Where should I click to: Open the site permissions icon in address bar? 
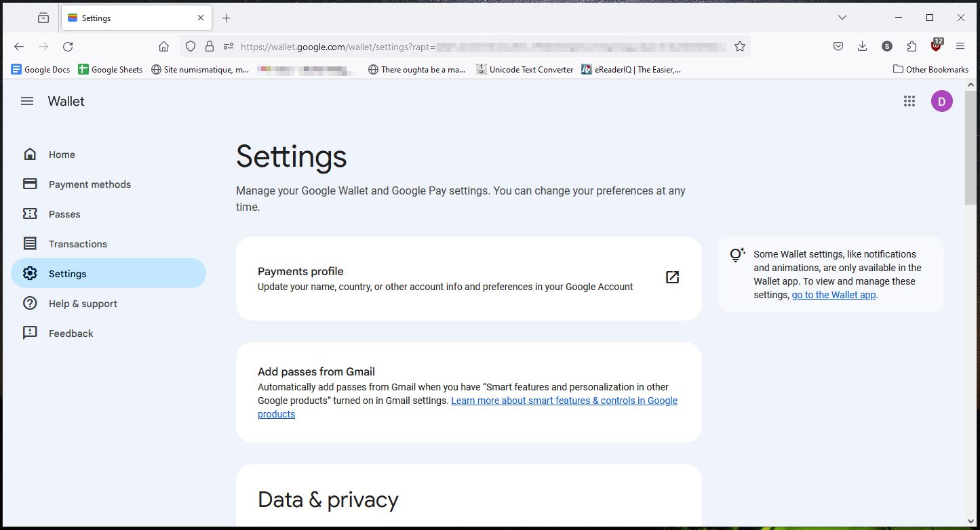(x=229, y=46)
